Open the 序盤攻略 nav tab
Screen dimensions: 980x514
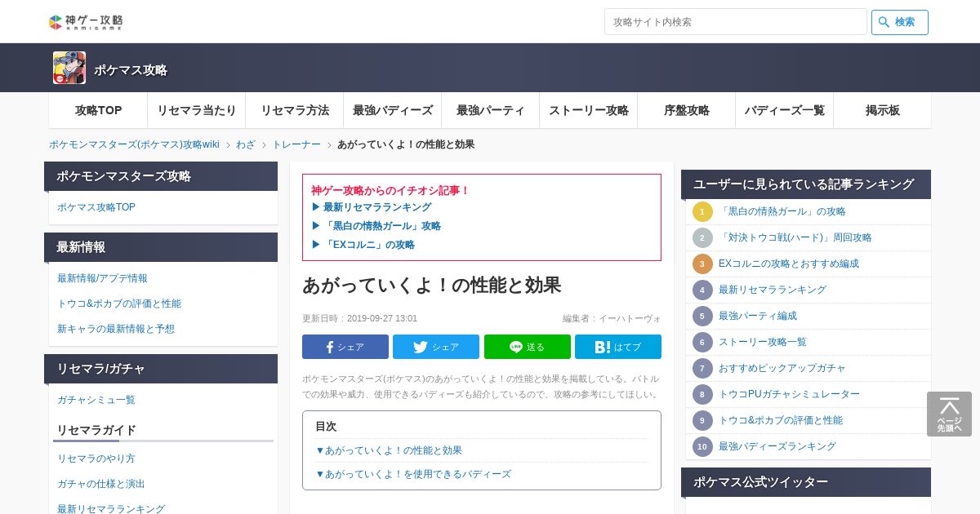pyautogui.click(x=686, y=110)
